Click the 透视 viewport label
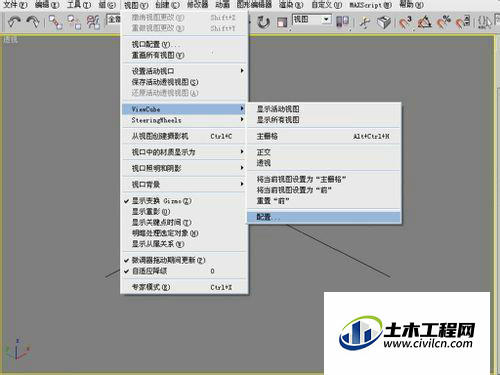Viewport: 500px width, 375px height. pos(10,40)
